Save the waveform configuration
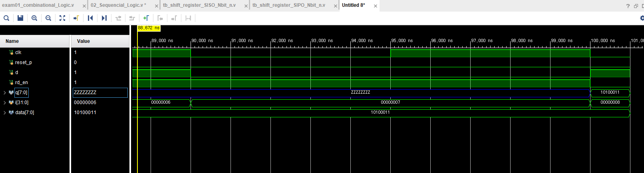 pos(20,18)
